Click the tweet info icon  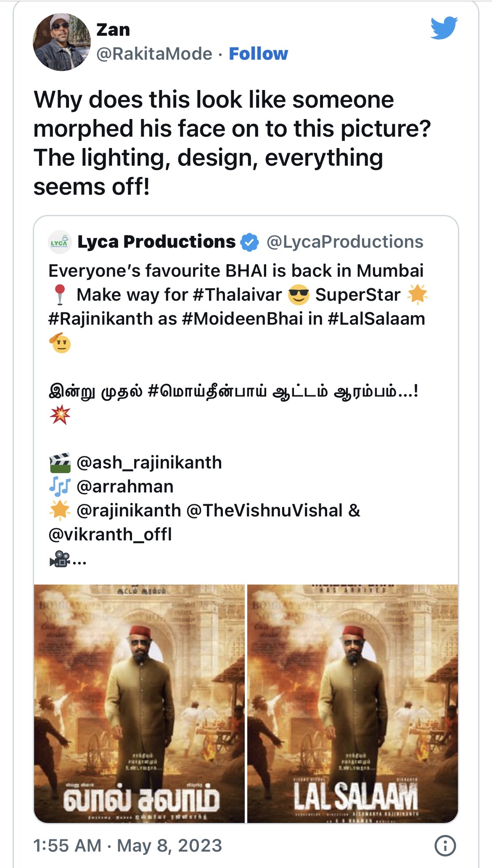tap(445, 845)
